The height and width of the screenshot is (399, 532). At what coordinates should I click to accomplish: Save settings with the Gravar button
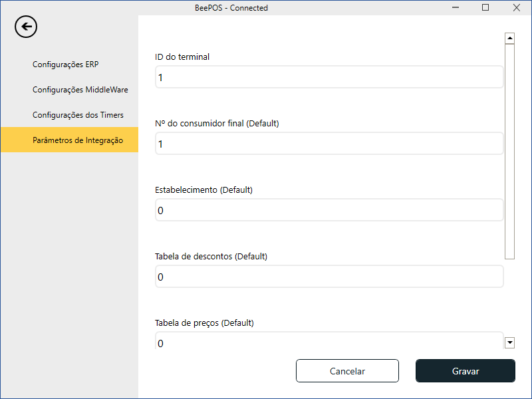[x=465, y=371]
